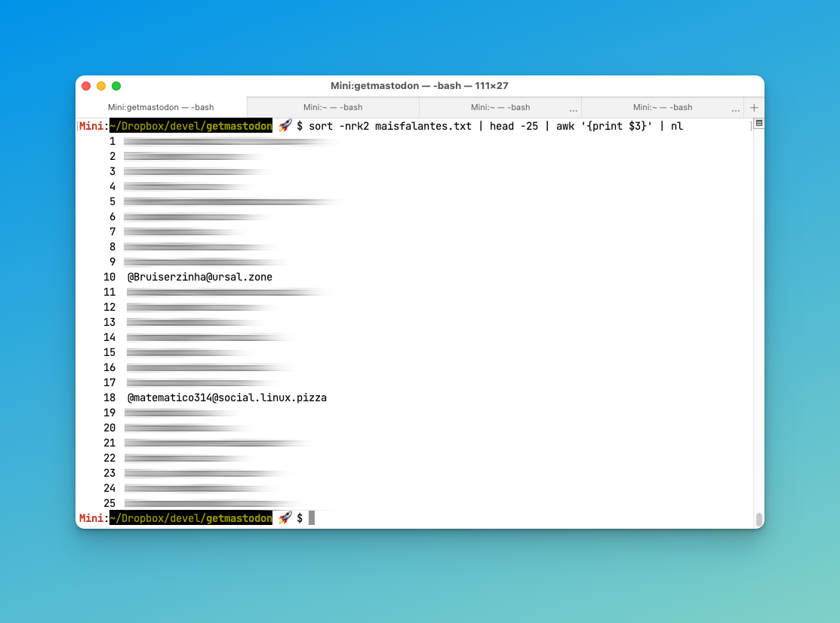Image resolution: width=840 pixels, height=623 pixels.
Task: Zoom the window using the green button
Action: pos(116,86)
